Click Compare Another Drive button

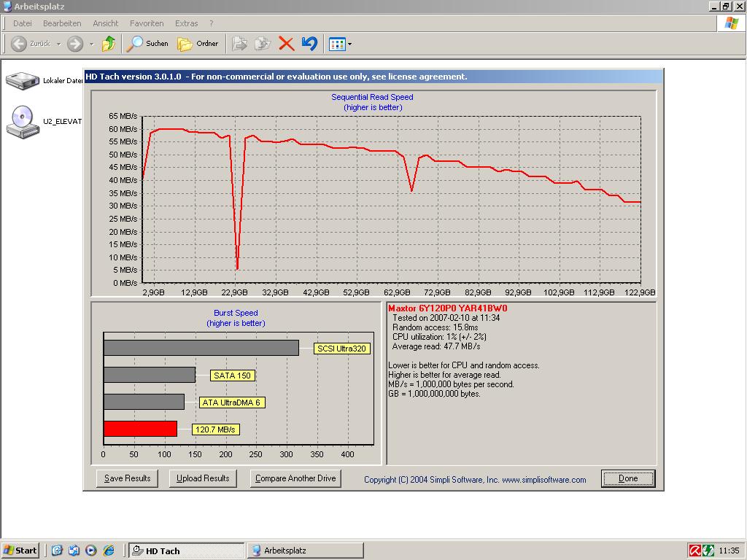[295, 478]
